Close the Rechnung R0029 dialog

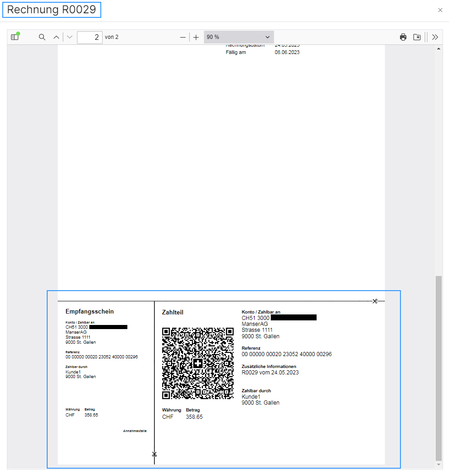(440, 10)
